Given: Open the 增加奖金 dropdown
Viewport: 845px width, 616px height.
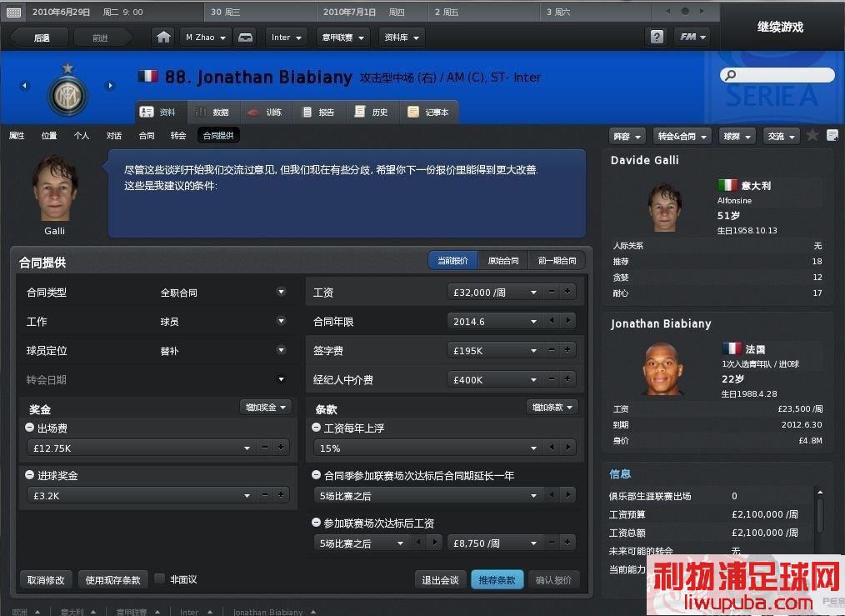Looking at the screenshot, I should coord(266,408).
